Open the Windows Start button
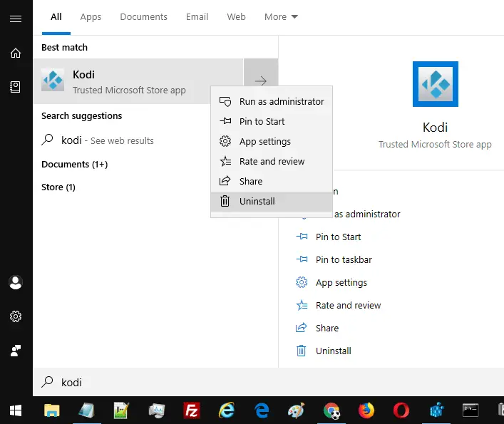The height and width of the screenshot is (424, 504). click(16, 410)
